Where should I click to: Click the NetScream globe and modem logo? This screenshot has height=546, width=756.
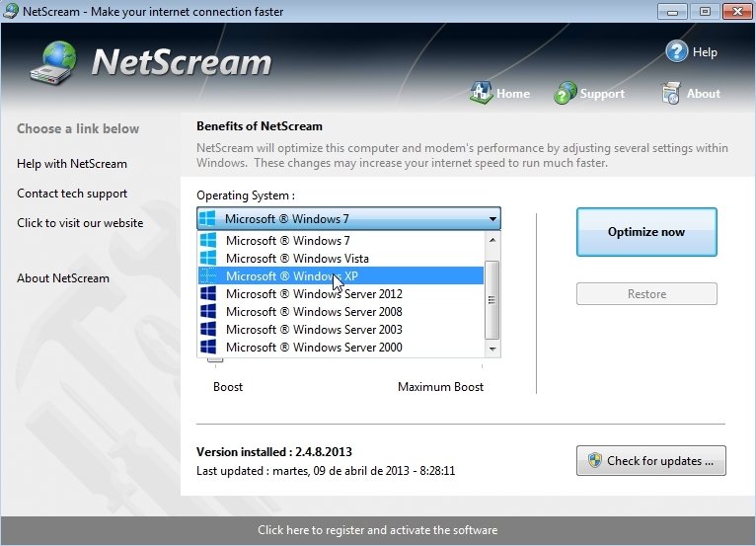click(54, 63)
